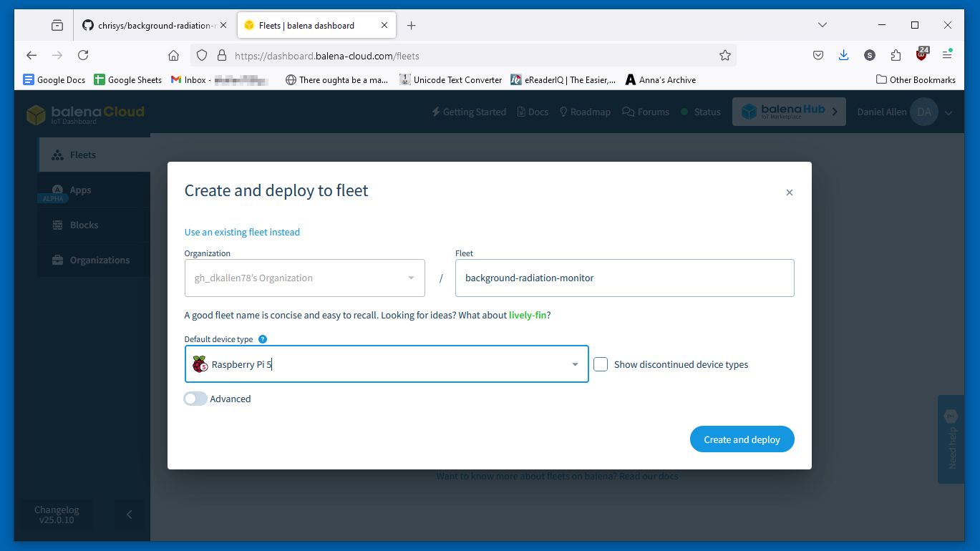Close the Fleets balena dashboard tab
The height and width of the screenshot is (551, 980).
384,25
